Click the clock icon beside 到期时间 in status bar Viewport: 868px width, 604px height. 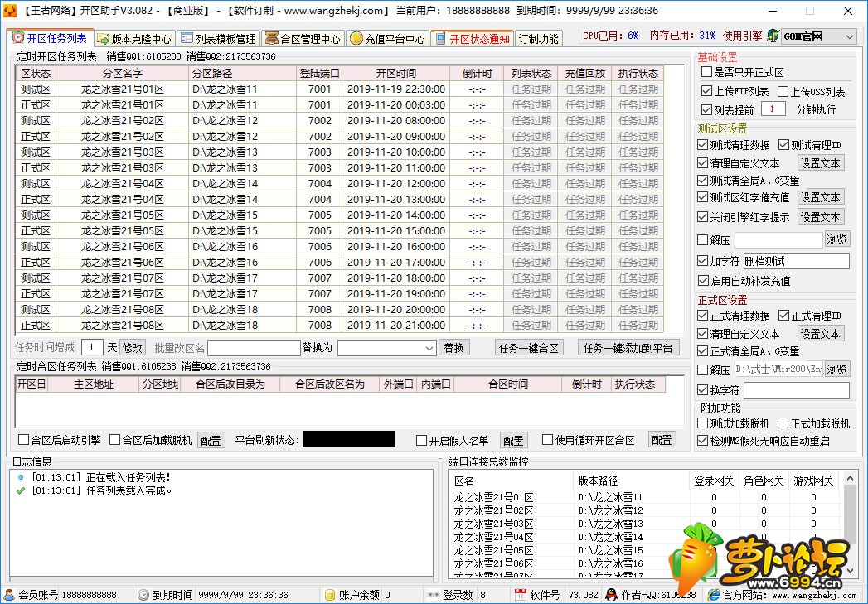tap(143, 595)
